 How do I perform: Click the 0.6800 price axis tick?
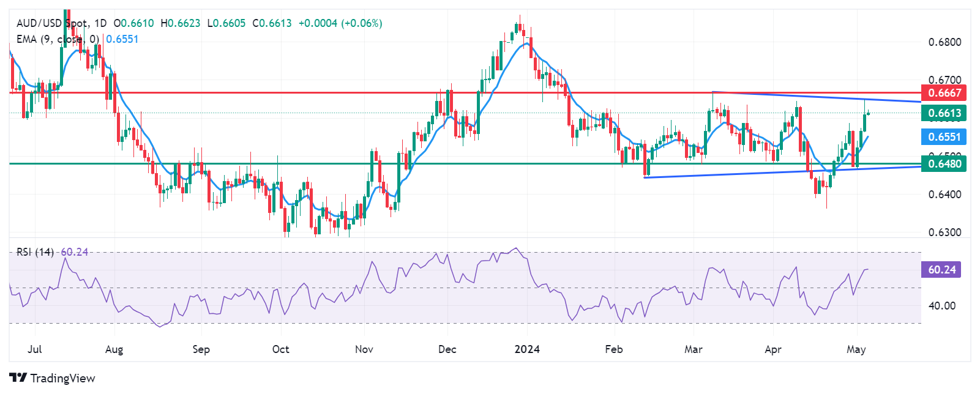coord(944,42)
